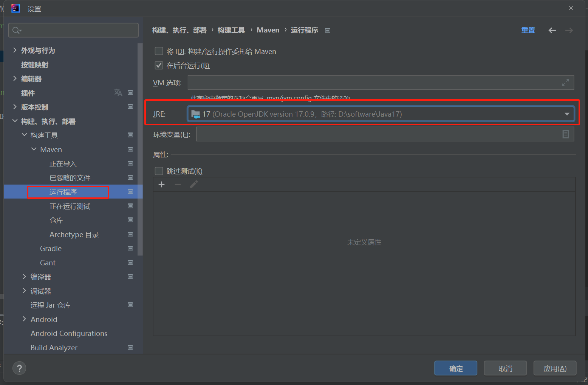Click the search magnifier icon in settings search
588x385 pixels.
pyautogui.click(x=17, y=30)
